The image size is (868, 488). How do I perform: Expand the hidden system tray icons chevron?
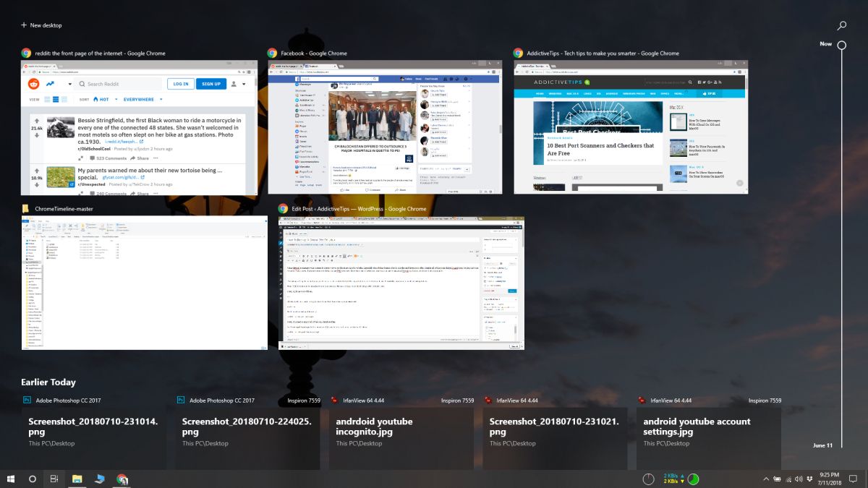pyautogui.click(x=765, y=479)
